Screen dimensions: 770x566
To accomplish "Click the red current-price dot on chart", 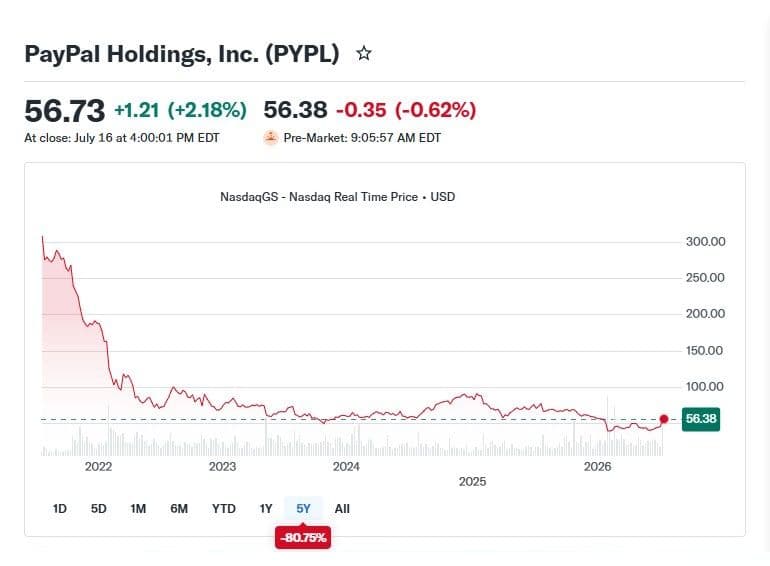I will (664, 419).
